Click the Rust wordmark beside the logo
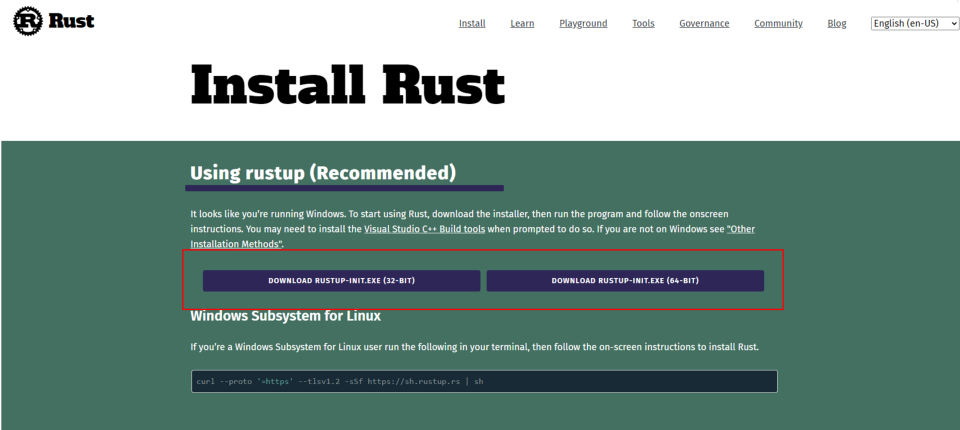The height and width of the screenshot is (430, 960). click(71, 21)
